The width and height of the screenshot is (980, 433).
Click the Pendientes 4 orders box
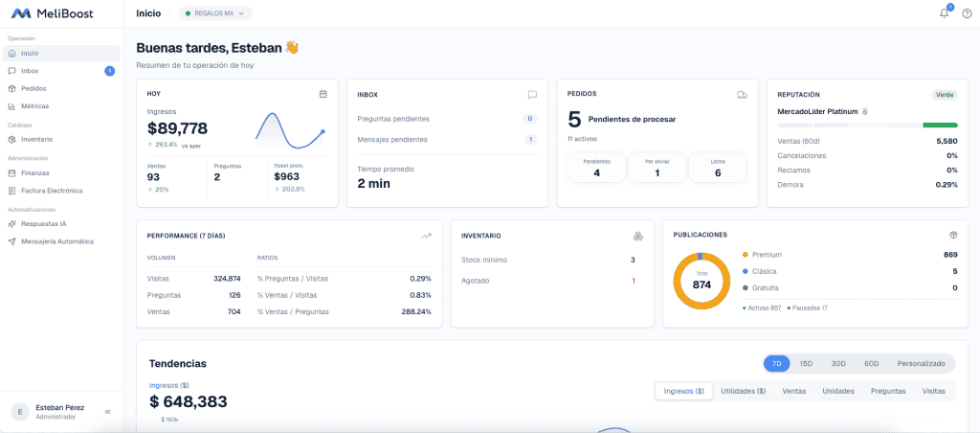point(597,167)
